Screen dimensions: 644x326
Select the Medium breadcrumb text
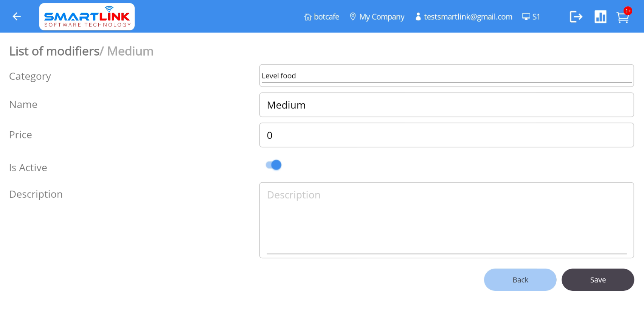tap(130, 51)
